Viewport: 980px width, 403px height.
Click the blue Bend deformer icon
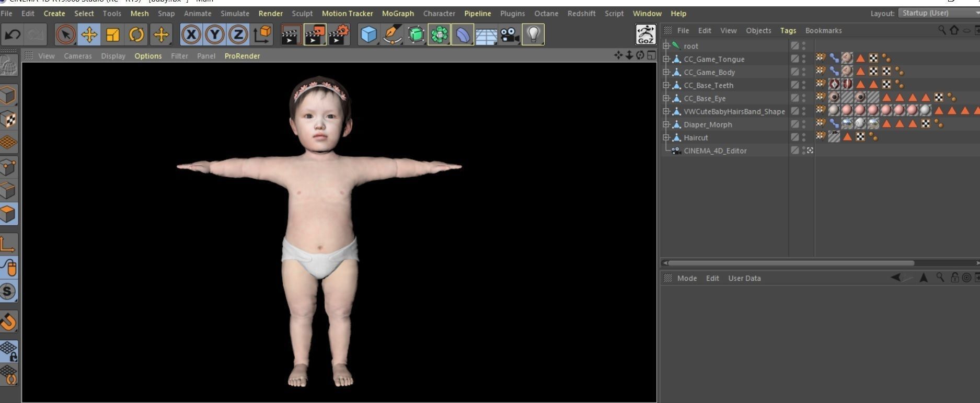pos(463,35)
